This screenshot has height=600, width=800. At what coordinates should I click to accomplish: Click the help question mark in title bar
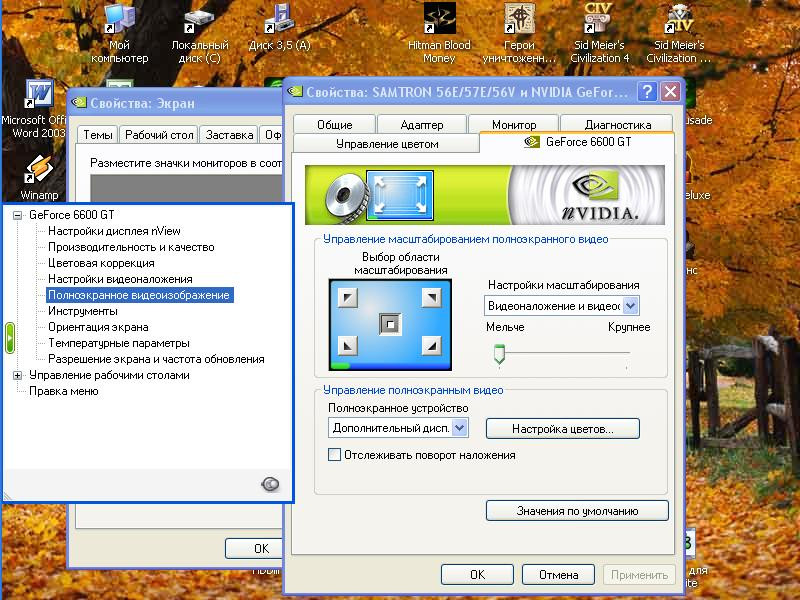(647, 92)
